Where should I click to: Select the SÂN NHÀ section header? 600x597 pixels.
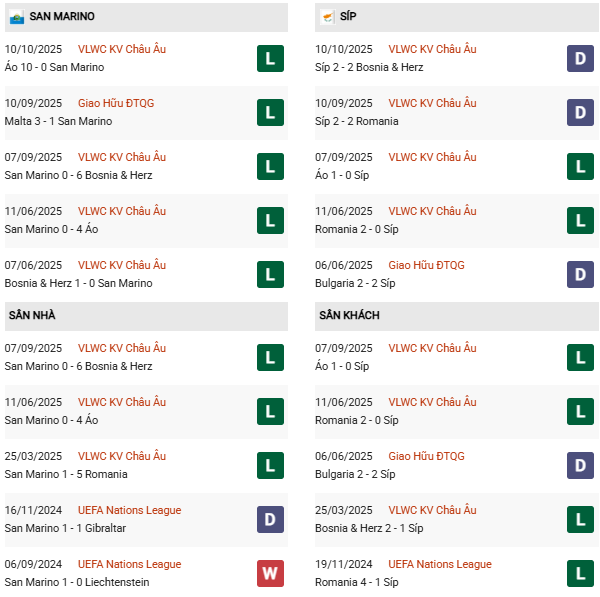point(32,316)
